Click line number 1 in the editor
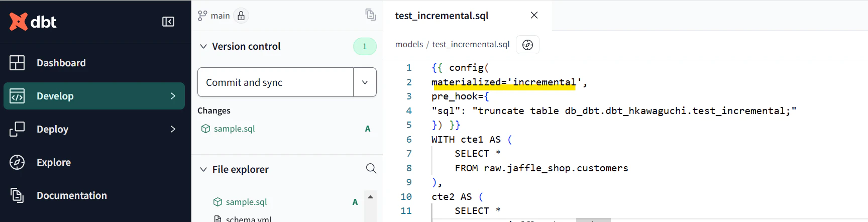Image resolution: width=868 pixels, height=222 pixels. tap(409, 67)
